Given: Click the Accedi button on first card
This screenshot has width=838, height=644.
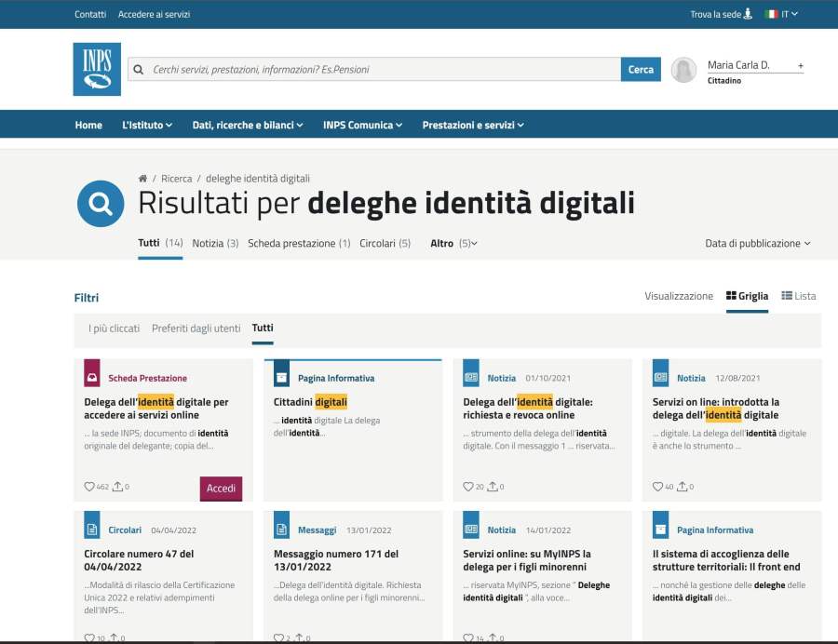Looking at the screenshot, I should click(x=221, y=489).
